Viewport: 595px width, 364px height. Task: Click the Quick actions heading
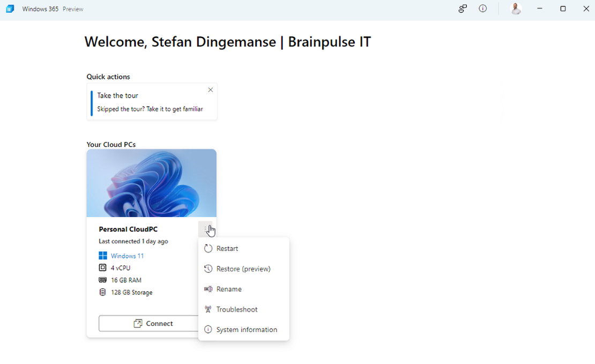click(x=108, y=77)
